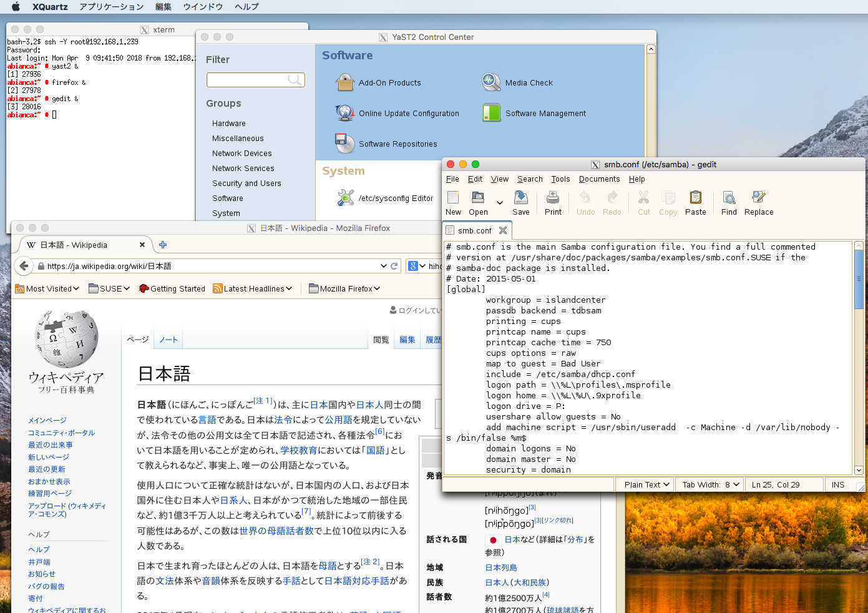
Task: Open the Most Visited bookmarks dropdown
Action: (47, 288)
